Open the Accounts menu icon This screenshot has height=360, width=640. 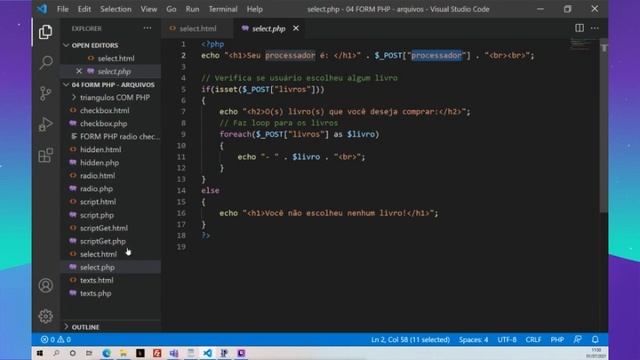click(46, 285)
